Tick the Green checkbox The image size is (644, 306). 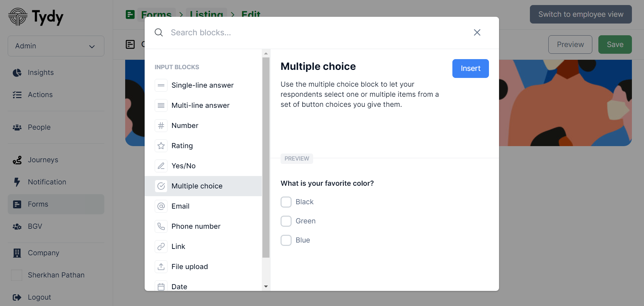[286, 221]
